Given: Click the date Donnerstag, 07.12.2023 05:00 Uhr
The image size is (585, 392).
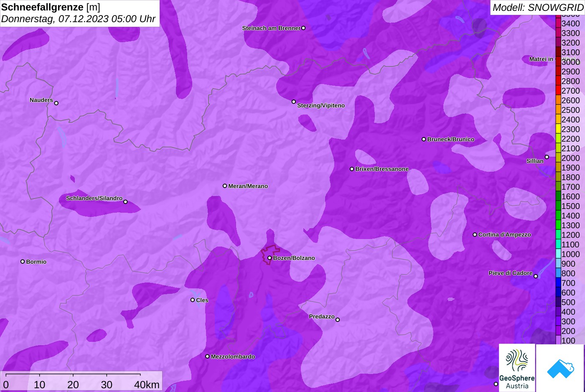Looking at the screenshot, I should click(x=78, y=19).
